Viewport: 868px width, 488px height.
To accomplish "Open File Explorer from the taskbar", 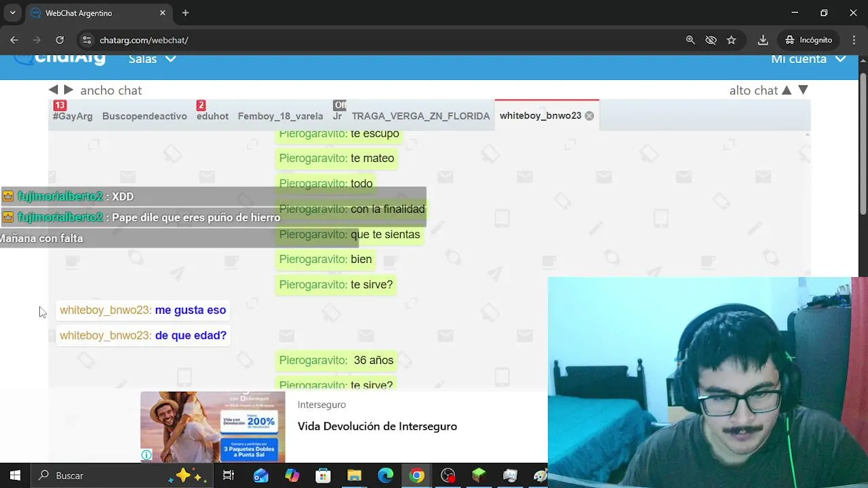I will coord(355,476).
